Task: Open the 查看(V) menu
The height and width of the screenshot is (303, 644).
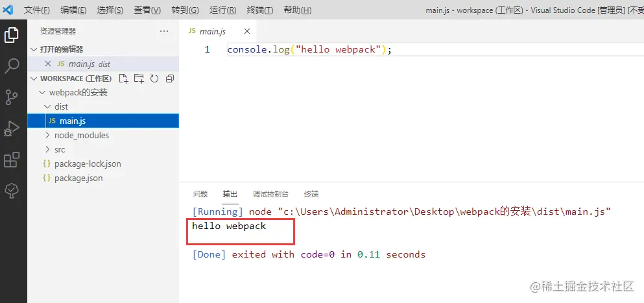Action: [x=147, y=10]
